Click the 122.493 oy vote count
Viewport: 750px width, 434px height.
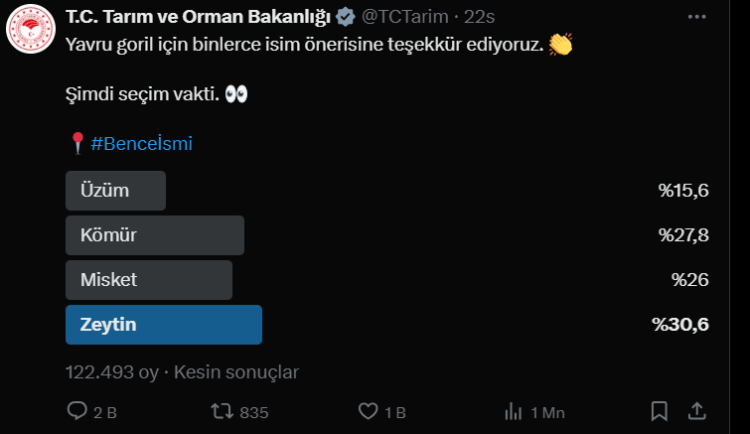tap(112, 372)
